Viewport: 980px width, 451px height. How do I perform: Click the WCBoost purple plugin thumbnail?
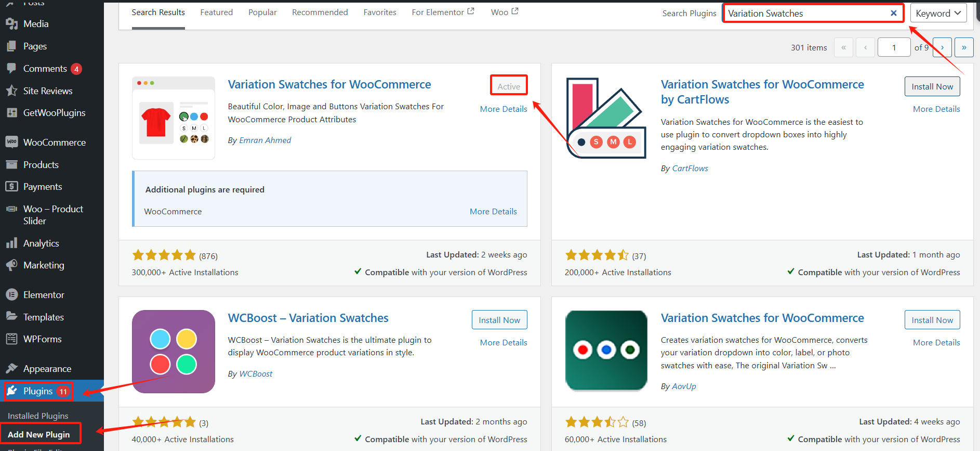[174, 352]
